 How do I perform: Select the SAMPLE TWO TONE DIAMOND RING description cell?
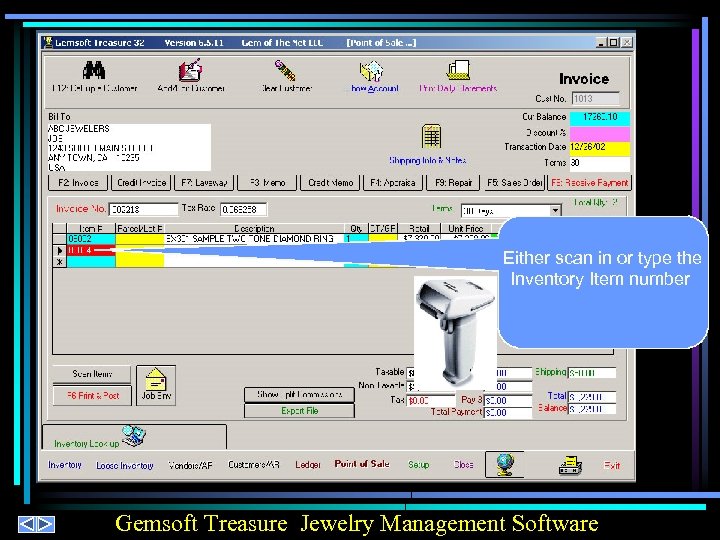coord(254,239)
